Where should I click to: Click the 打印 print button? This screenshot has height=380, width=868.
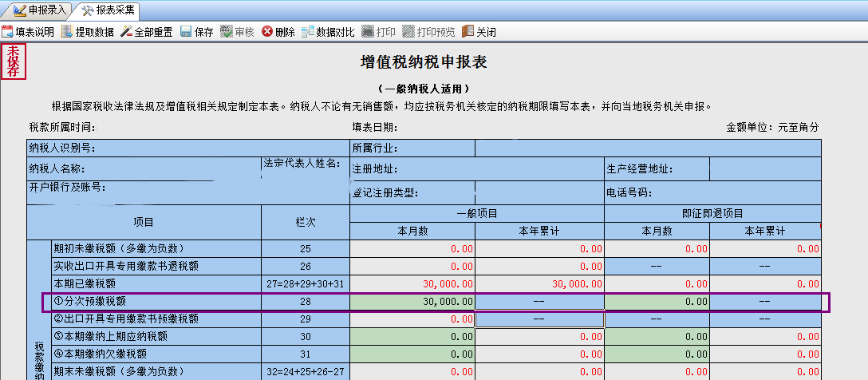click(379, 32)
